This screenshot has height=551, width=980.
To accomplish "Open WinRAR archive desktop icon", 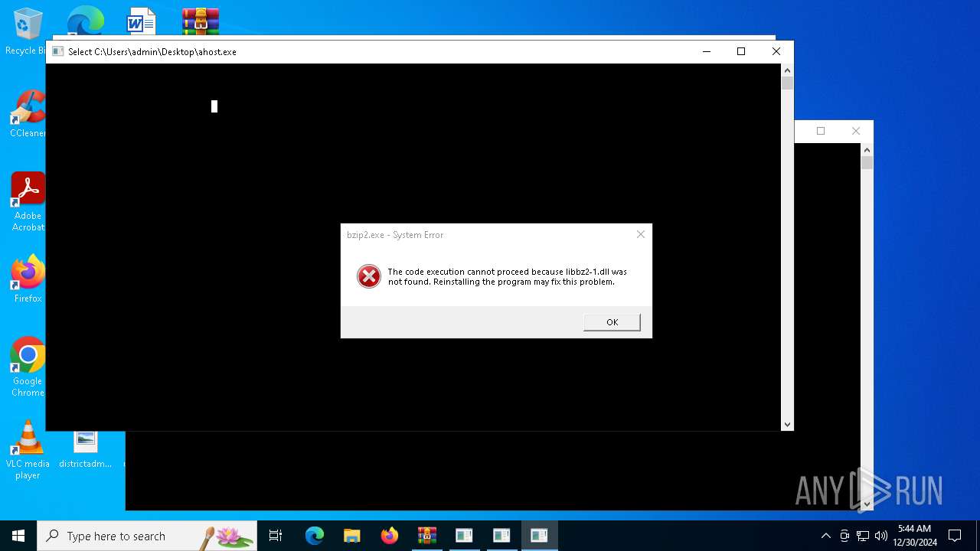I will (201, 21).
